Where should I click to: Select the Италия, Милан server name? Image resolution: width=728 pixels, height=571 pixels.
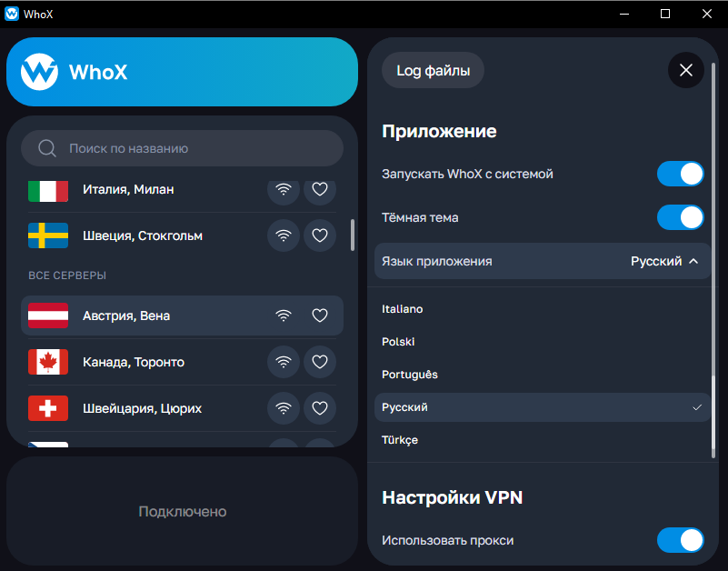point(129,189)
